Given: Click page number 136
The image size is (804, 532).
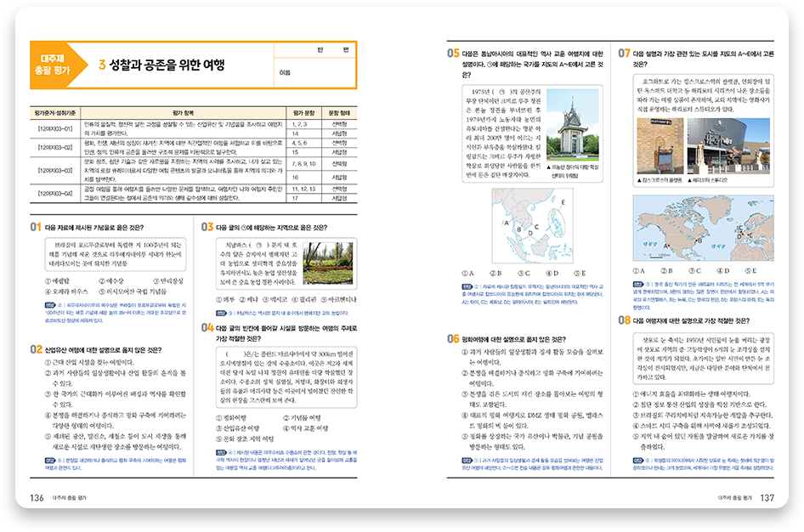Looking at the screenshot, I should coord(37,498).
